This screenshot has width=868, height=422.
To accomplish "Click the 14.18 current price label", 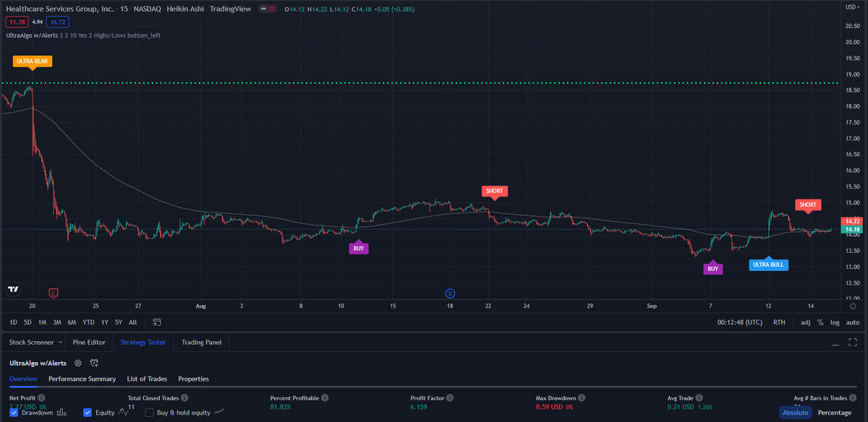I will [x=852, y=229].
